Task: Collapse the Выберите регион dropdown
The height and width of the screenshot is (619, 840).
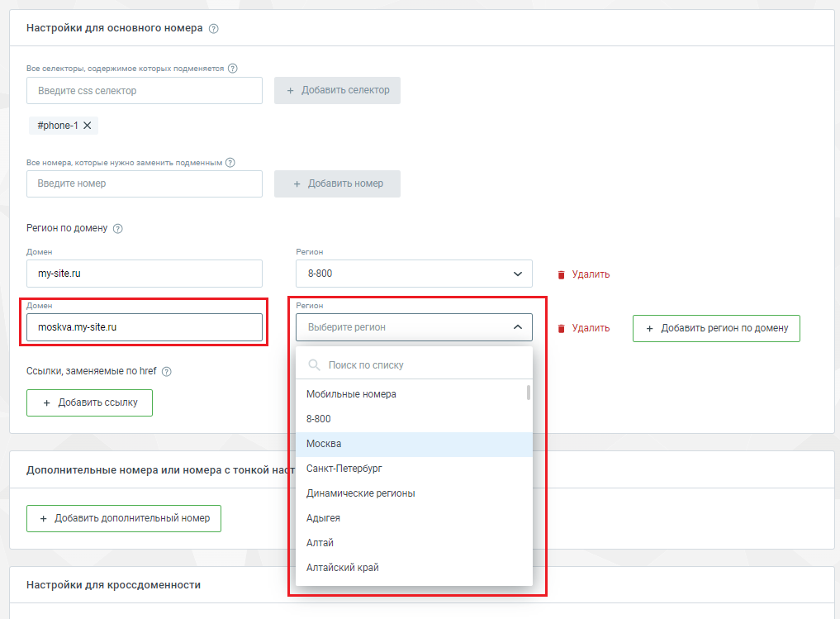Action: pos(414,327)
